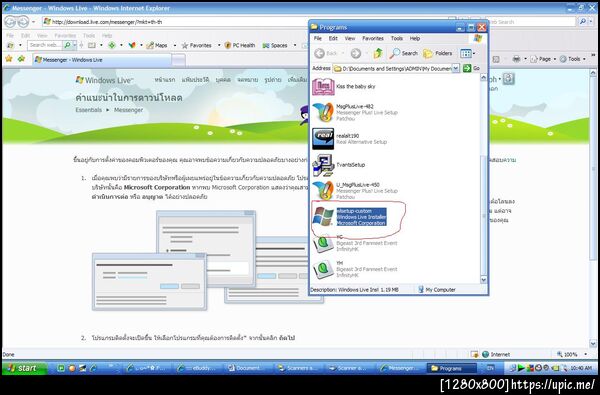
Task: Open IE File menu
Action: tap(10, 36)
